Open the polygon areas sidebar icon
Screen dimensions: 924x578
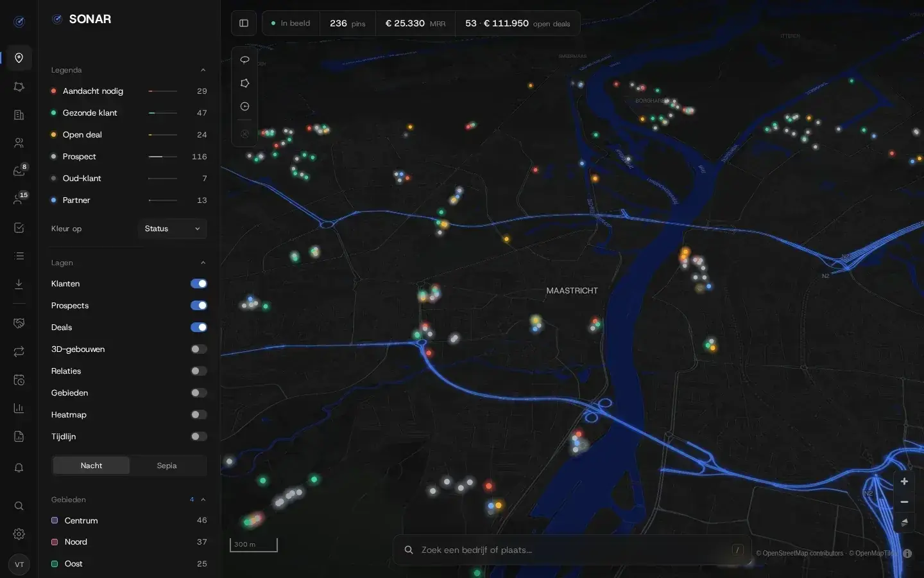pos(19,87)
